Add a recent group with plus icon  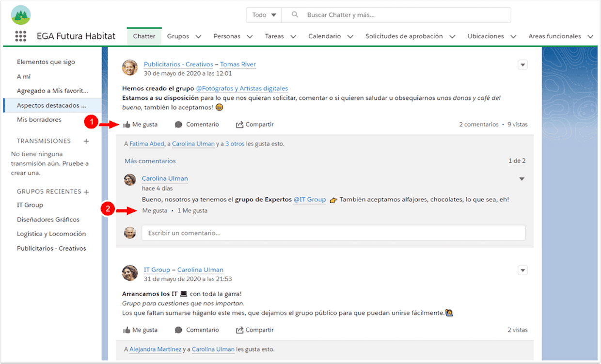(86, 192)
